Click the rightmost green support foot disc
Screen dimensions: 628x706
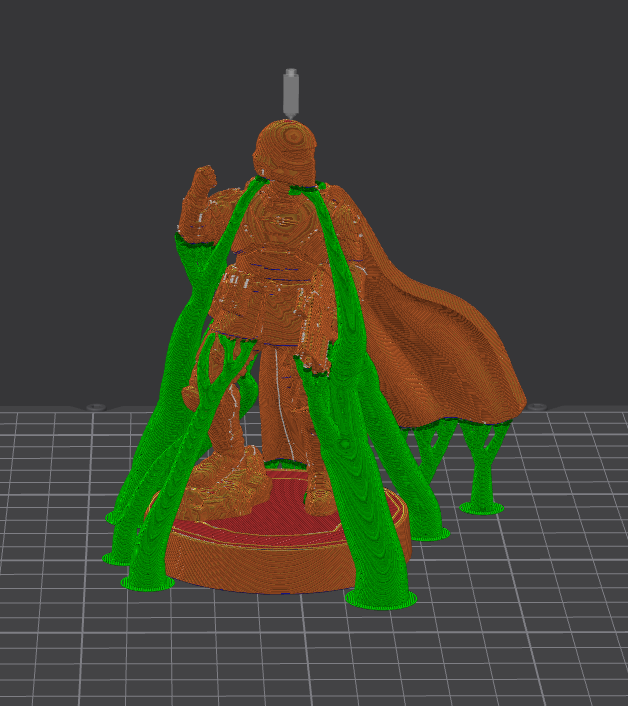click(481, 506)
